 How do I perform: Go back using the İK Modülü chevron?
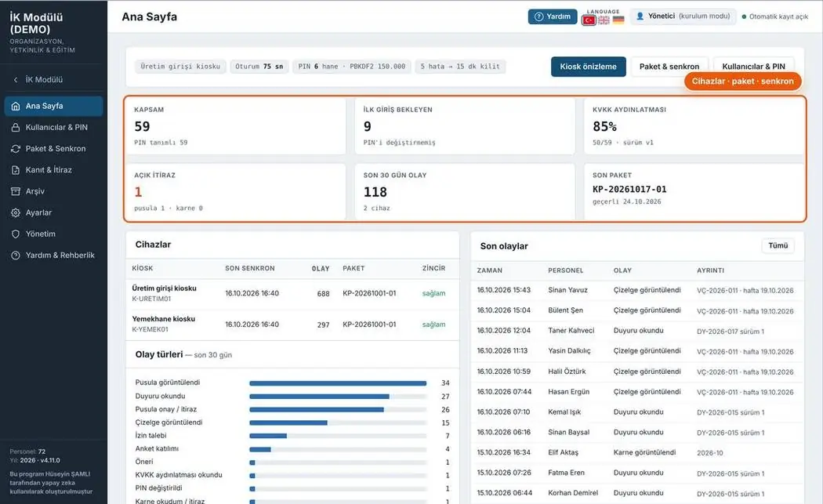tap(16, 80)
